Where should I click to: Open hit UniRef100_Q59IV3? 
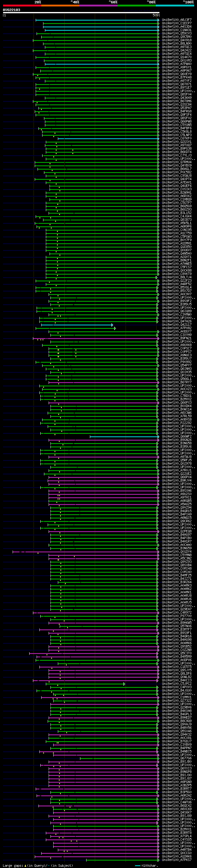pos(177,33)
